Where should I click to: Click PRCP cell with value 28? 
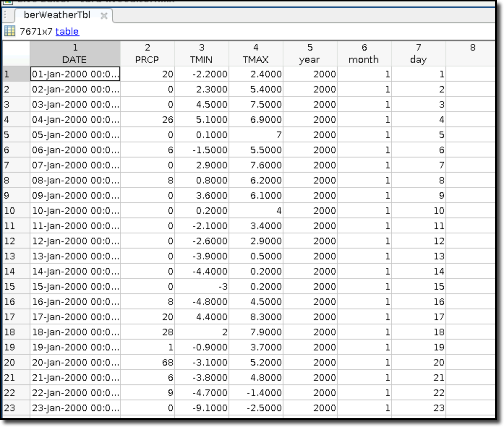(x=148, y=332)
